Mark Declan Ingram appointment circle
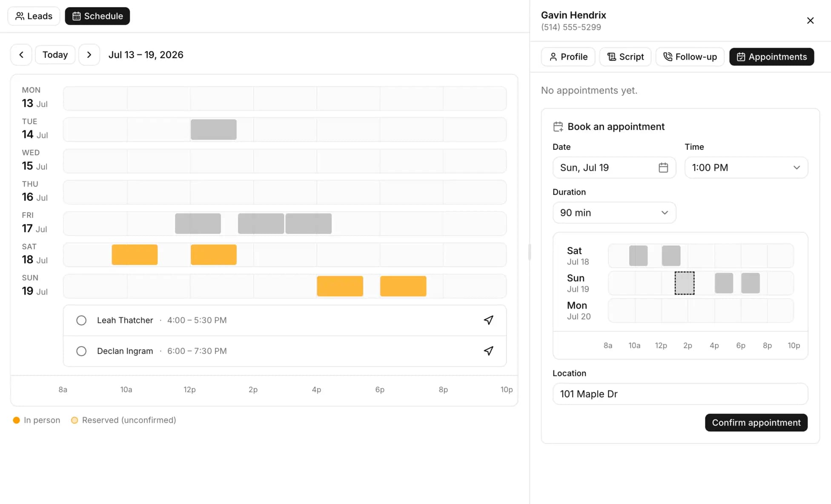This screenshot has height=504, width=831. [81, 351]
